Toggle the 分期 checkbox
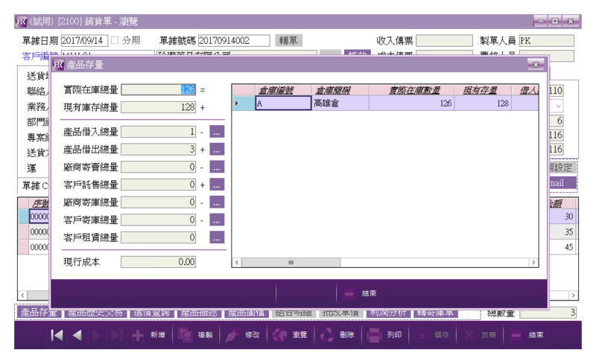596x364 pixels. (115, 40)
